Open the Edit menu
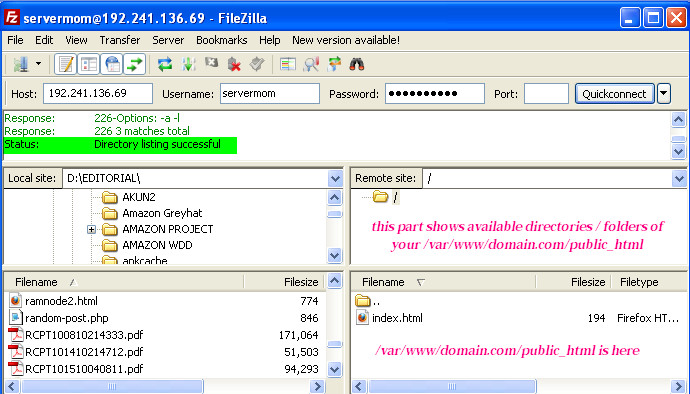This screenshot has width=690, height=394. tap(44, 40)
